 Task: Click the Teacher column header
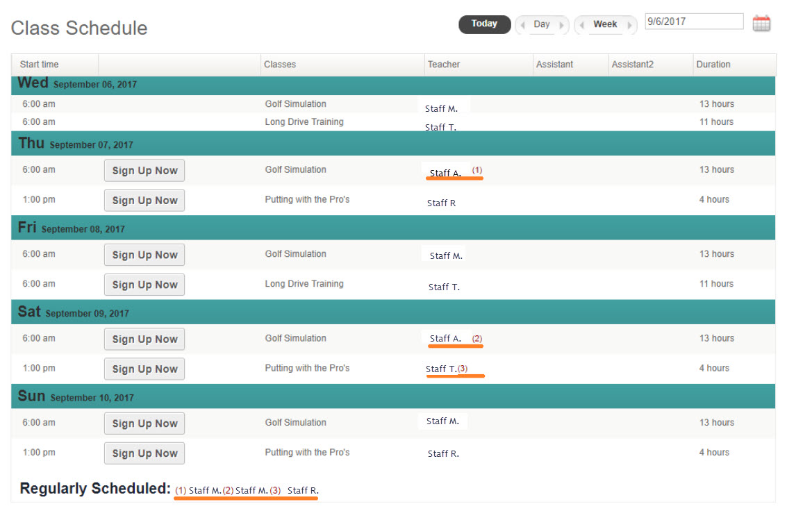[x=445, y=64]
